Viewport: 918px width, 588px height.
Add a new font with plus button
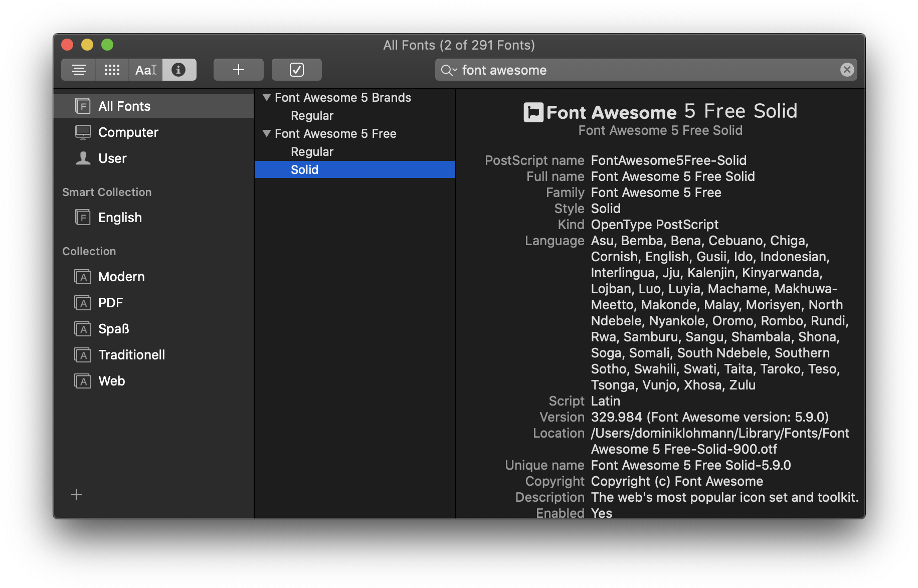[239, 70]
